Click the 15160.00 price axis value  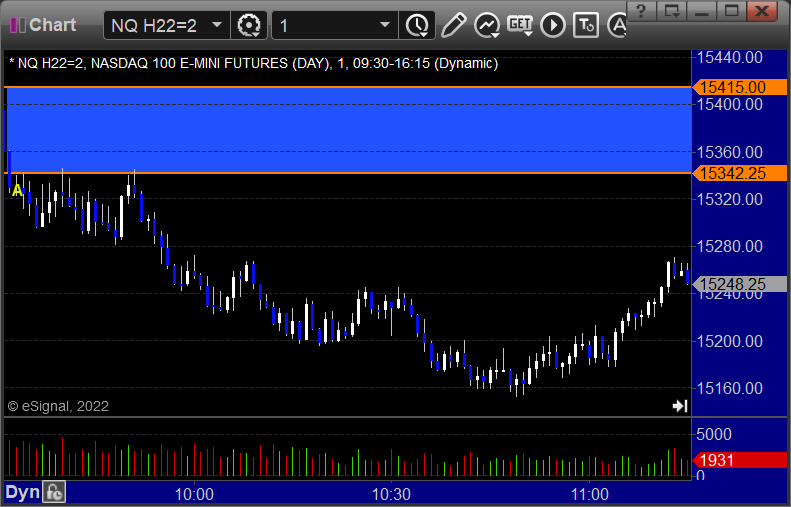pyautogui.click(x=729, y=388)
